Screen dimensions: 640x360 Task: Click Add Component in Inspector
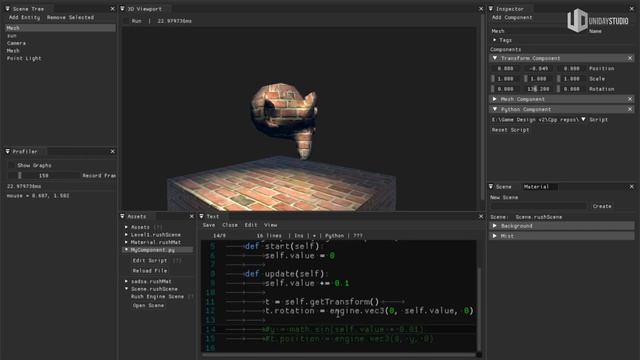512,18
